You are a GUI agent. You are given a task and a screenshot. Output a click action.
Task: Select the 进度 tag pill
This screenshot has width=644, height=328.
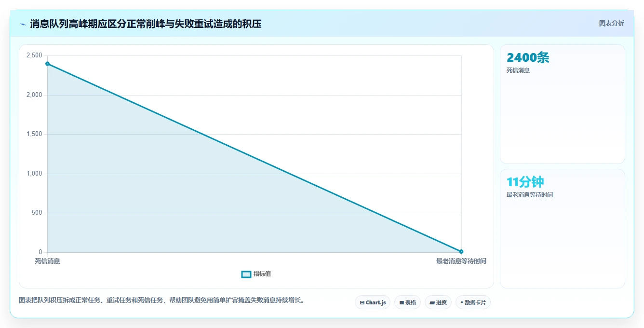tap(438, 302)
